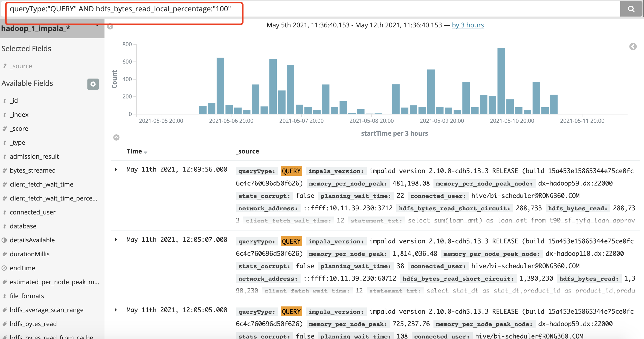
Task: Expand the 12:05:05.000 document row
Action: pos(116,310)
